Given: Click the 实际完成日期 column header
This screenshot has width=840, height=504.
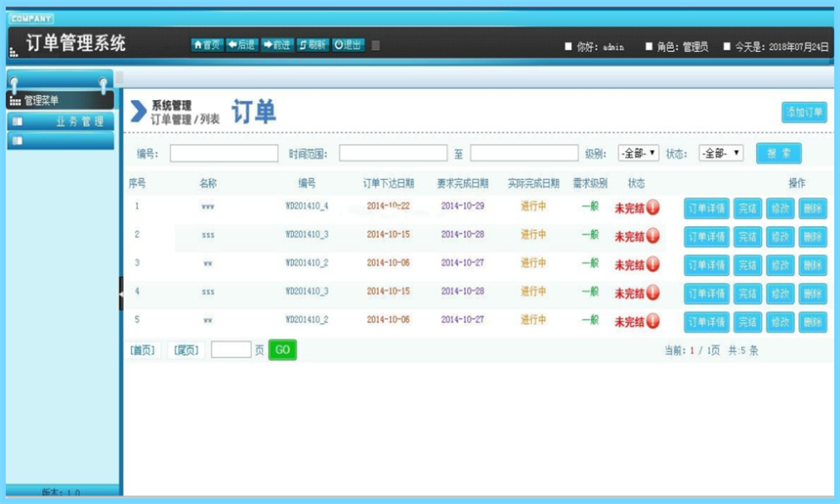Looking at the screenshot, I should [533, 183].
